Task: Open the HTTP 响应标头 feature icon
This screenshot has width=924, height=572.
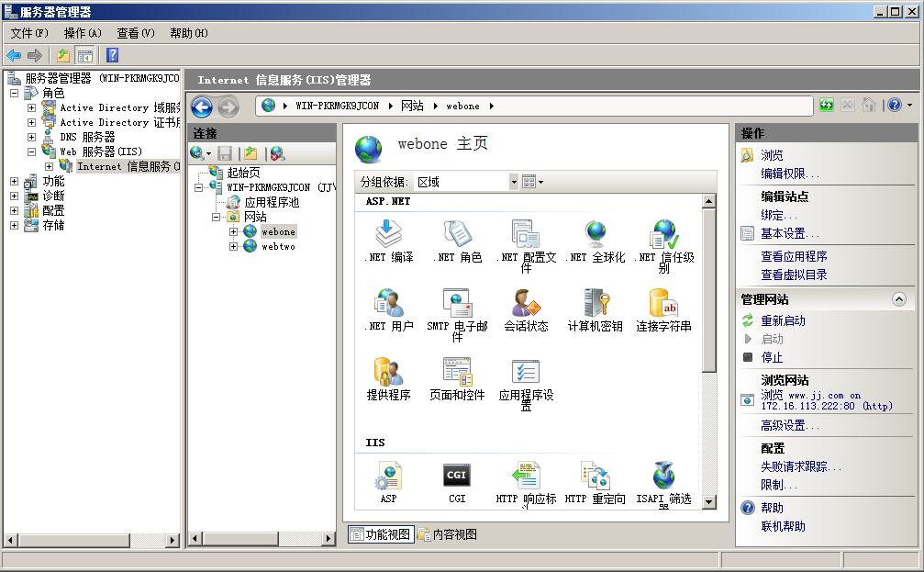Action: 527,484
